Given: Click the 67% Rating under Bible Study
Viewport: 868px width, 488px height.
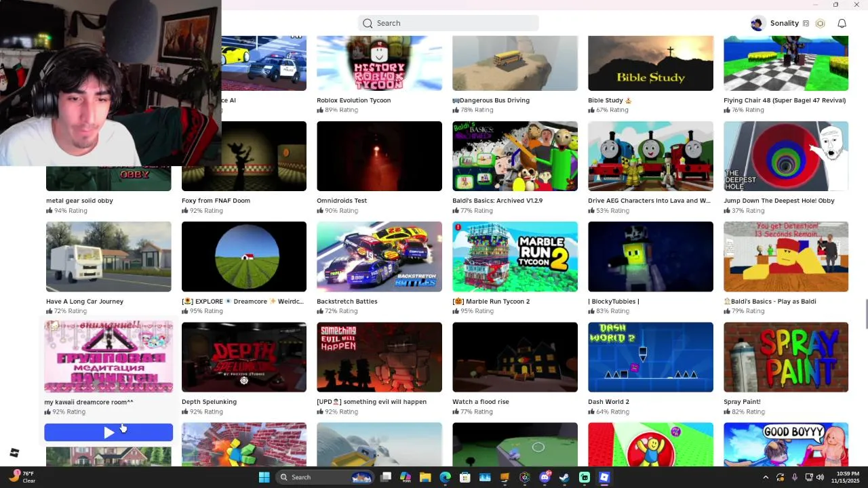Looking at the screenshot, I should click(608, 110).
